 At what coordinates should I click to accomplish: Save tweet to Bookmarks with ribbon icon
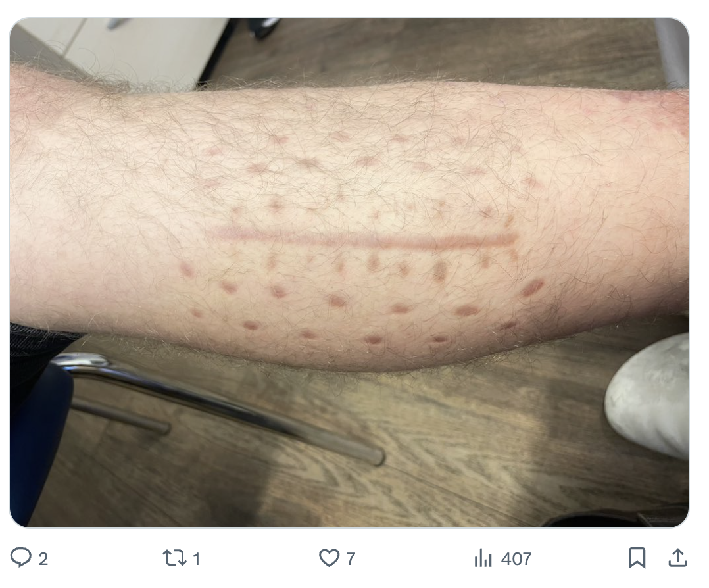[x=637, y=558]
